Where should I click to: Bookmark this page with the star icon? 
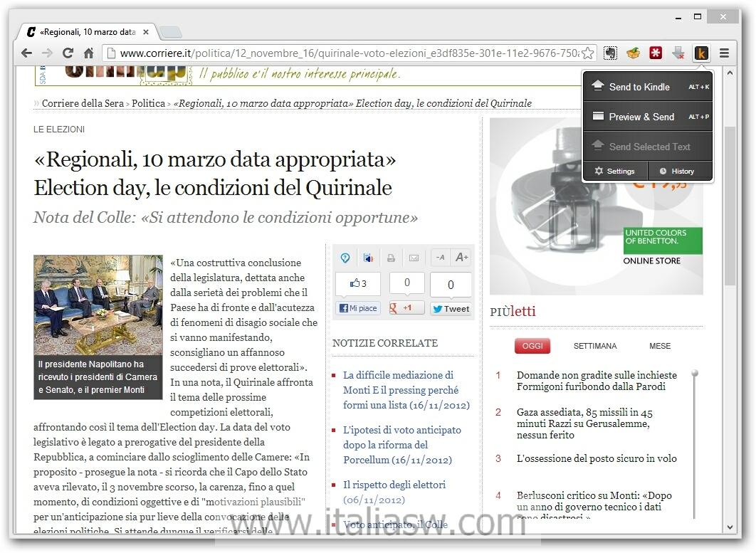tap(588, 53)
